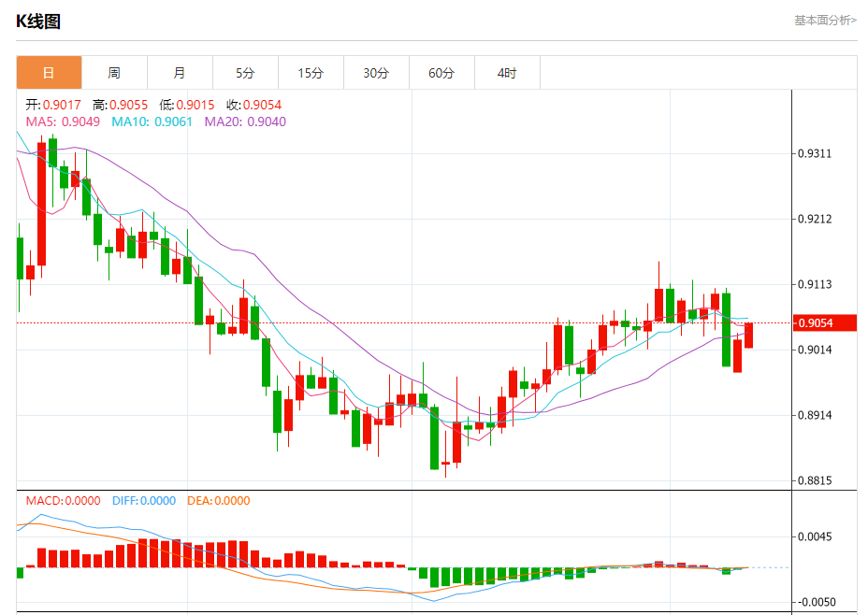The image size is (868, 615).
Task: Click the 0.9212 price axis label
Action: (815, 219)
